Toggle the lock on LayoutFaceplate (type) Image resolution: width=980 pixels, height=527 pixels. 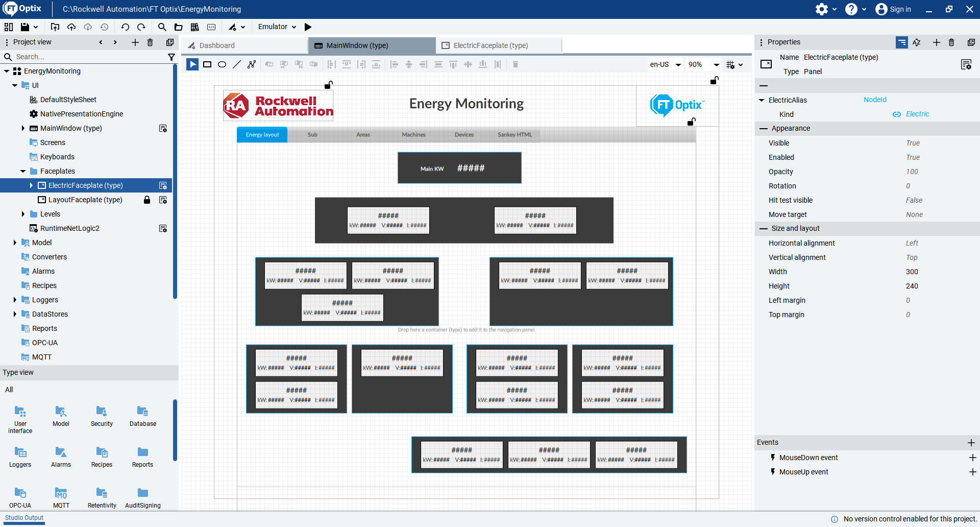coord(147,200)
